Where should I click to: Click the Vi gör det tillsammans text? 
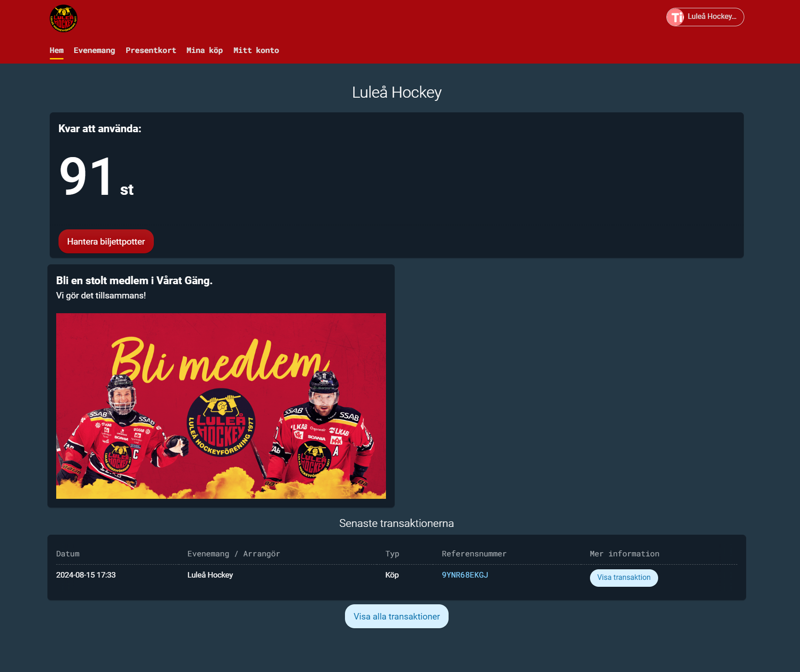[101, 296]
